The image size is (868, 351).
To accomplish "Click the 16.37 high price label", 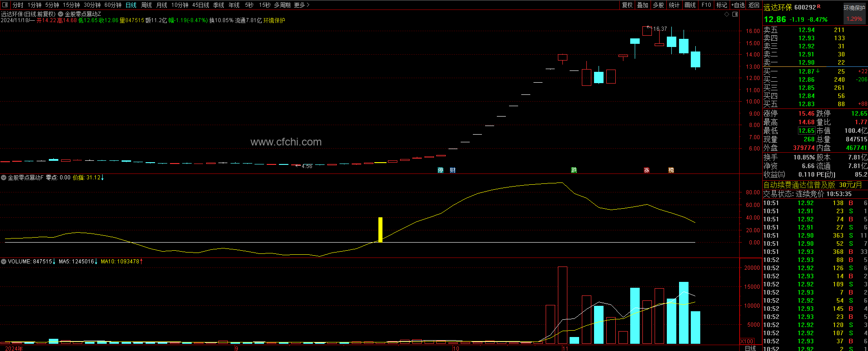I will point(660,29).
